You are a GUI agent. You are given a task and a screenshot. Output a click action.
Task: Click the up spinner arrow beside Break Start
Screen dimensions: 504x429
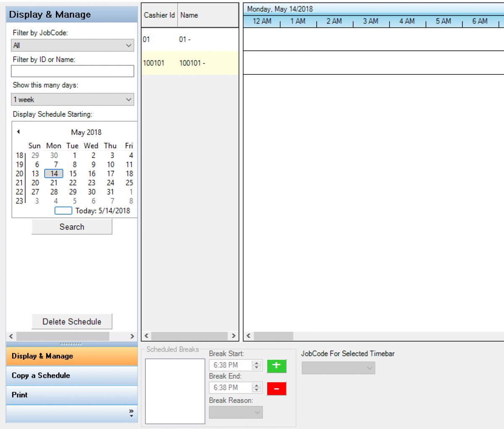(x=257, y=363)
